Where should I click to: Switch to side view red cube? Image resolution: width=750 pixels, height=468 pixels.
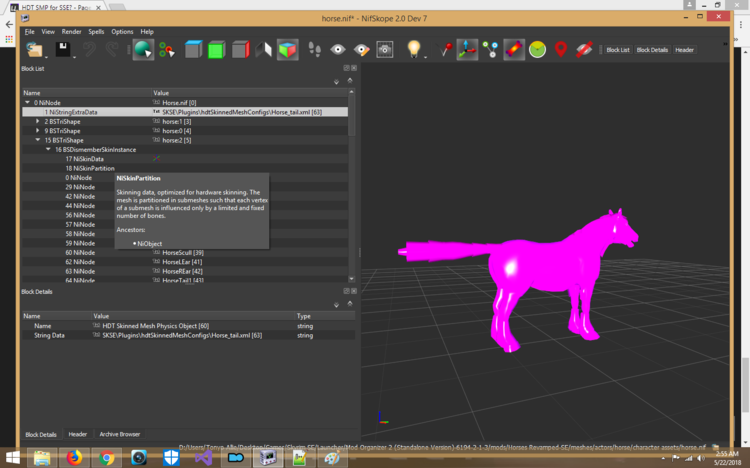coord(240,50)
